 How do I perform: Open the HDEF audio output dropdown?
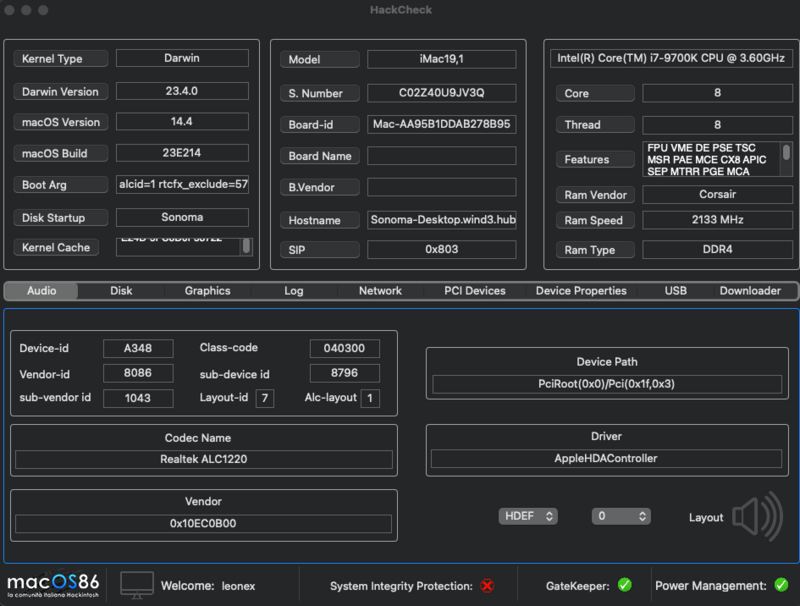(528, 516)
